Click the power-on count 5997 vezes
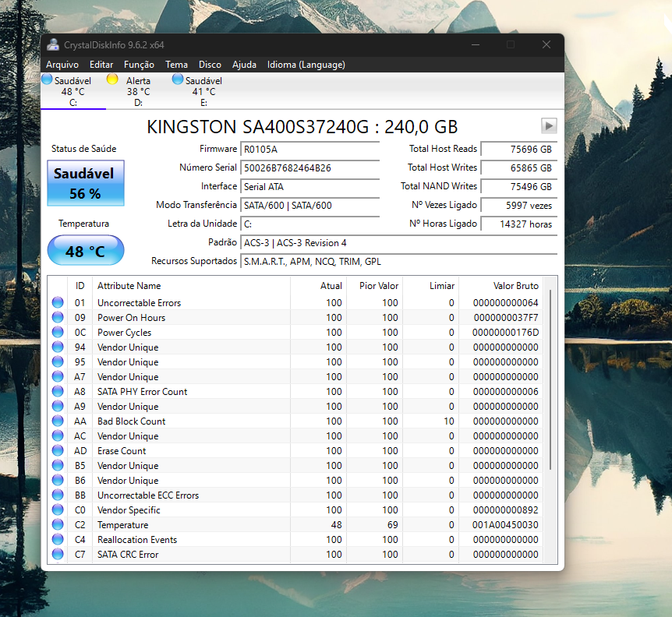Screen dimensions: 672x617 click(519, 205)
